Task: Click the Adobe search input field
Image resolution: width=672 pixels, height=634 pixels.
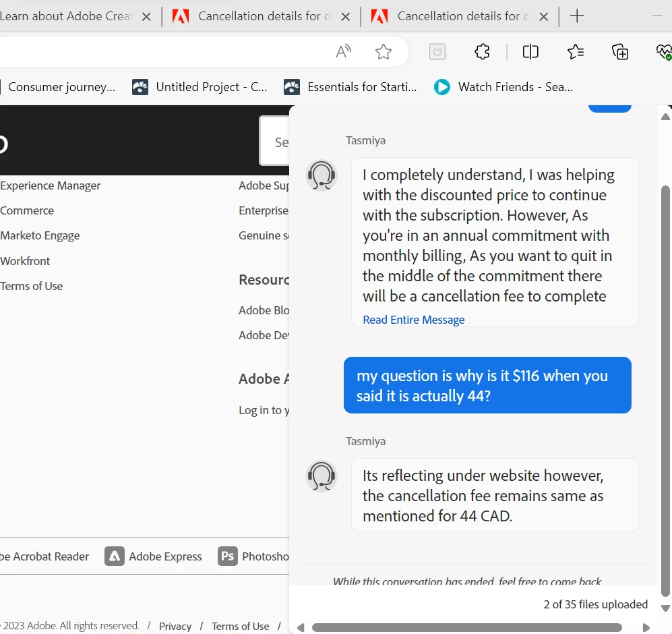Action: [274, 141]
